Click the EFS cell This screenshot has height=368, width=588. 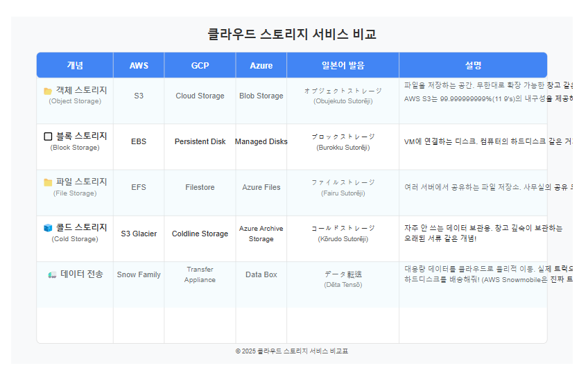tap(139, 187)
